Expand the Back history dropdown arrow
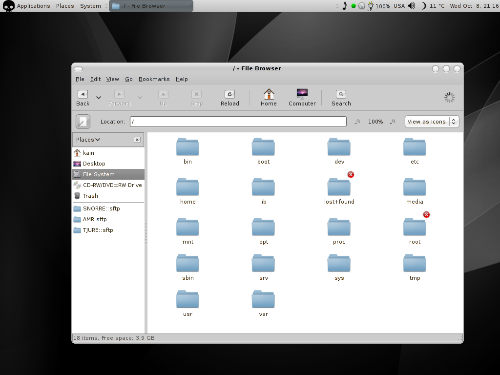Viewport: 500px width, 375px height. 99,97
